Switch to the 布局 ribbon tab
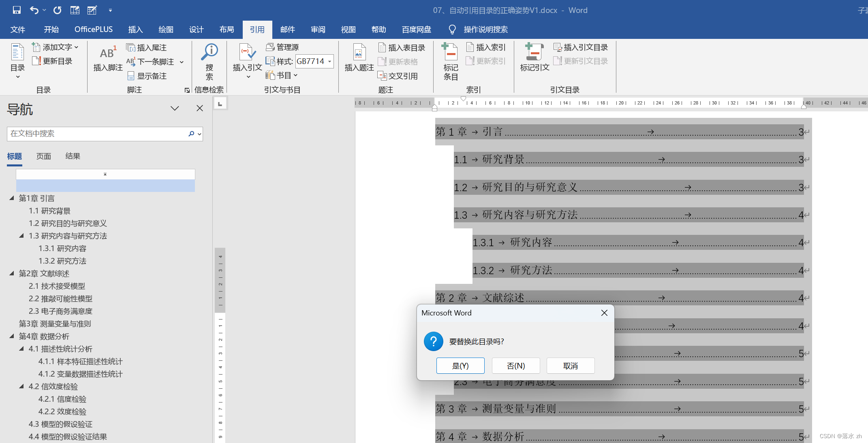 point(227,30)
